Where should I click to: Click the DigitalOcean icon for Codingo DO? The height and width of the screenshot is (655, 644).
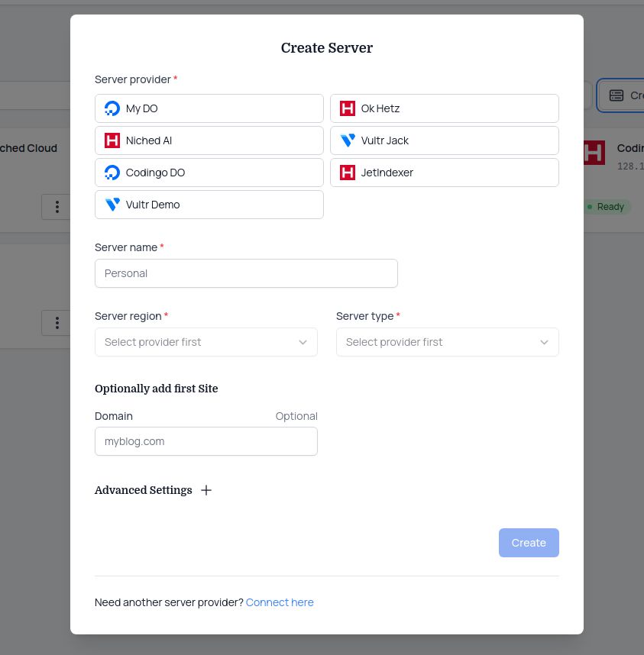tap(112, 173)
